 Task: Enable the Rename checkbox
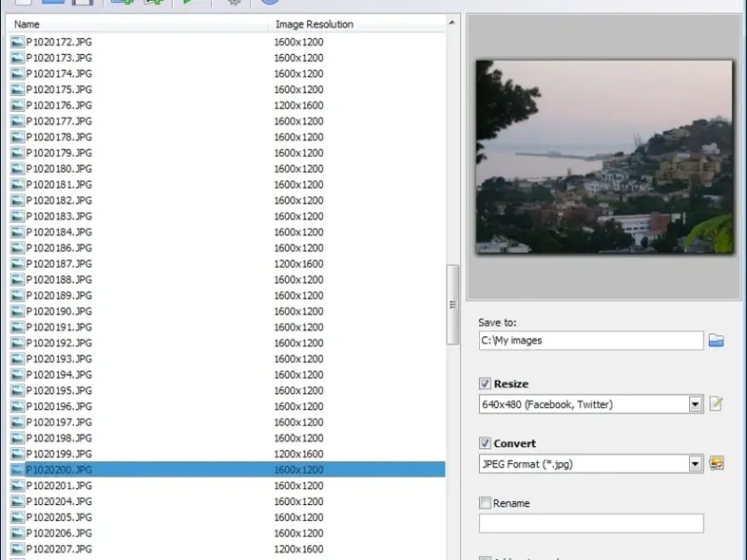(x=485, y=503)
